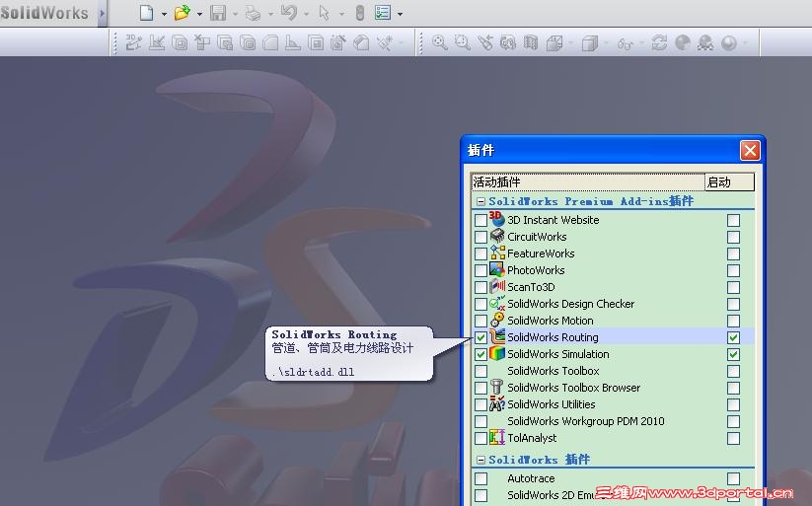
Task: Open the dropdown arrow beside Open folder
Action: tap(199, 14)
